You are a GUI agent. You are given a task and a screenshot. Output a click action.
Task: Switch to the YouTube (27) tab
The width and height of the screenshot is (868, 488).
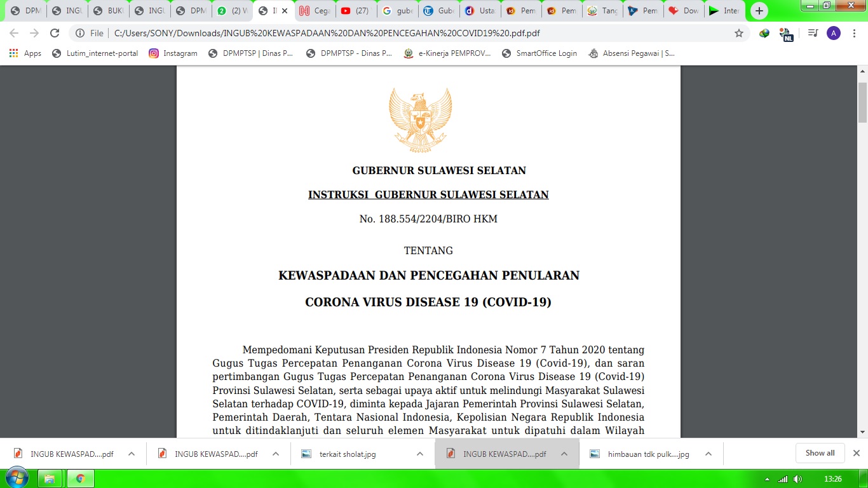[x=355, y=11]
